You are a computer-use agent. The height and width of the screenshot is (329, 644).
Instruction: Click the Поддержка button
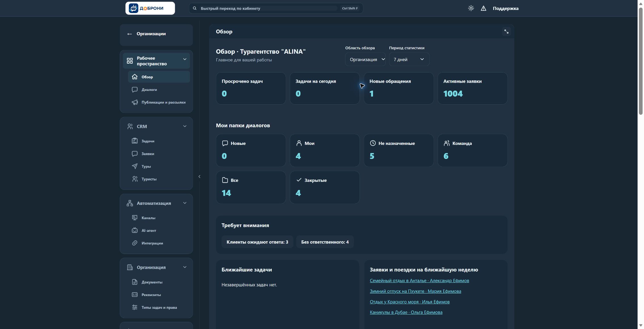(505, 8)
